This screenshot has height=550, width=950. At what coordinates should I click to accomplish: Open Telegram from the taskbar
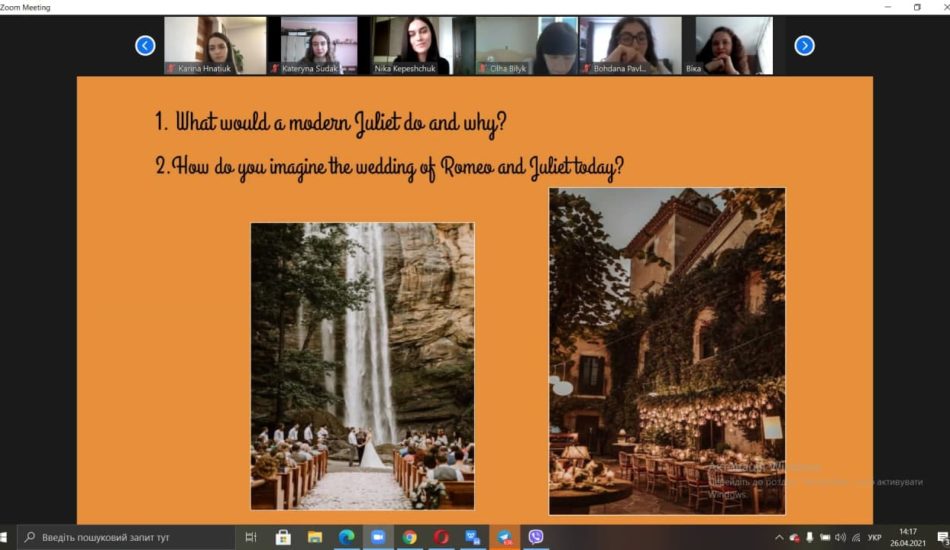point(504,537)
